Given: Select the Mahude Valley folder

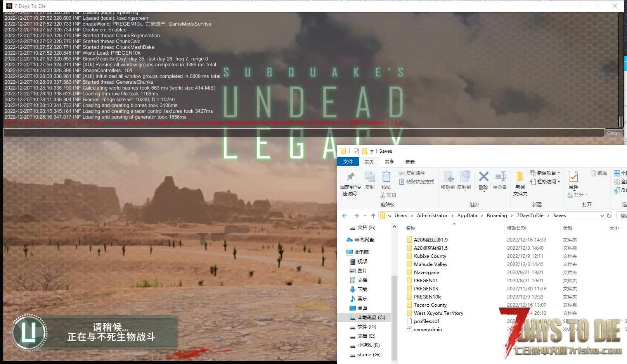Looking at the screenshot, I should coord(431,264).
